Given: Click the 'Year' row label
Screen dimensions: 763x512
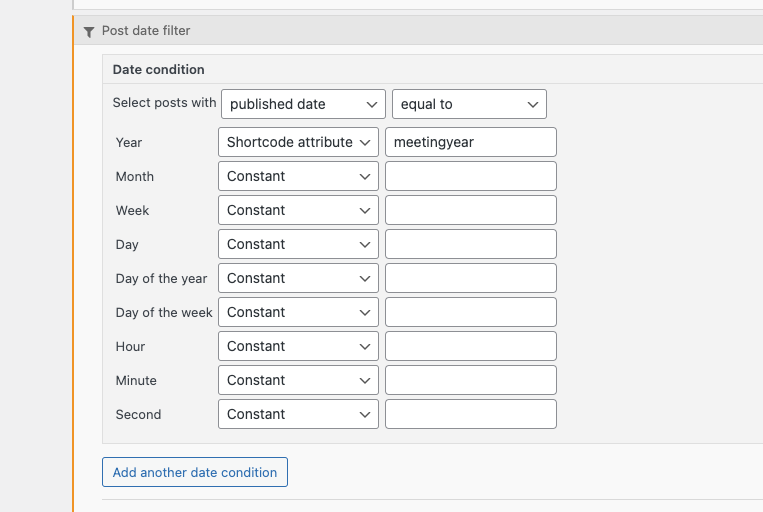Looking at the screenshot, I should click(x=129, y=143).
